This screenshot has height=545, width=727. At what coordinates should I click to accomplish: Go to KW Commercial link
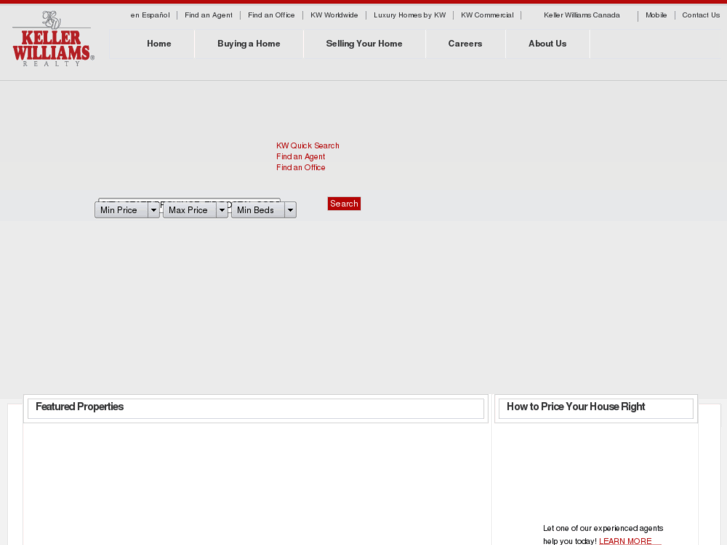coord(487,15)
